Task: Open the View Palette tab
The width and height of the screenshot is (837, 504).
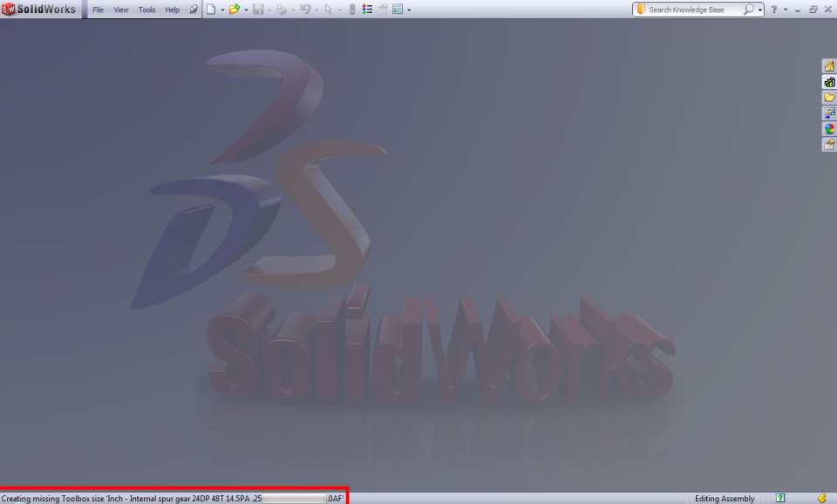Action: pyautogui.click(x=829, y=112)
